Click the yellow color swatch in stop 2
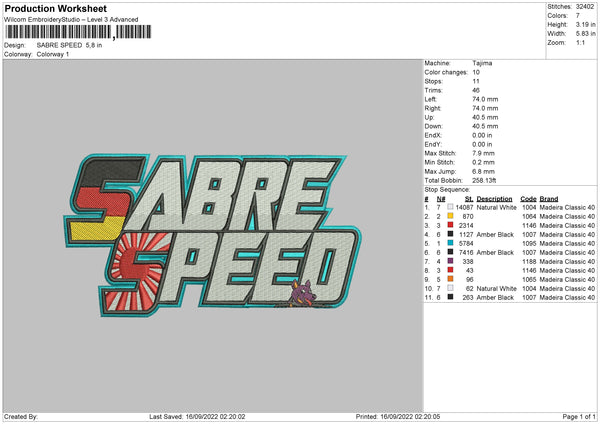The width and height of the screenshot is (600, 424). [x=451, y=216]
